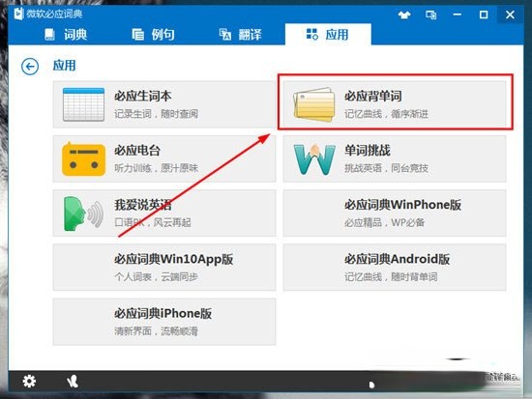Click the 必应背单词 title text
This screenshot has width=532, height=399.
[x=372, y=96]
